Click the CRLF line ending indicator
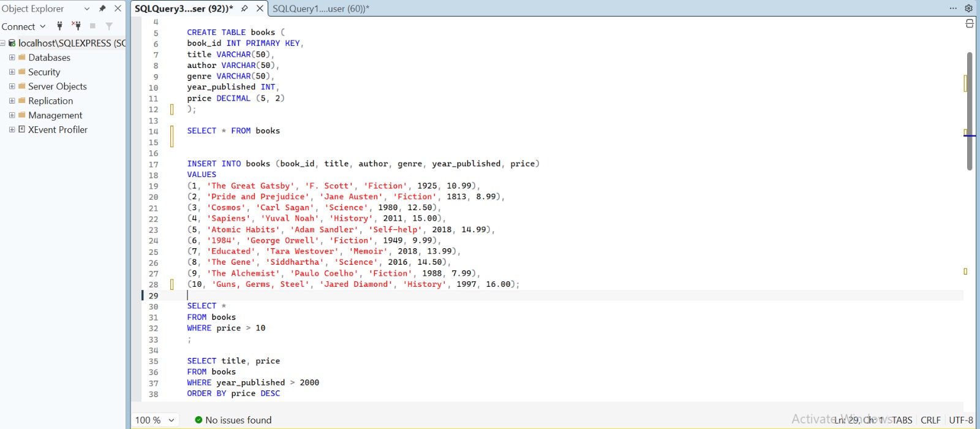 930,420
